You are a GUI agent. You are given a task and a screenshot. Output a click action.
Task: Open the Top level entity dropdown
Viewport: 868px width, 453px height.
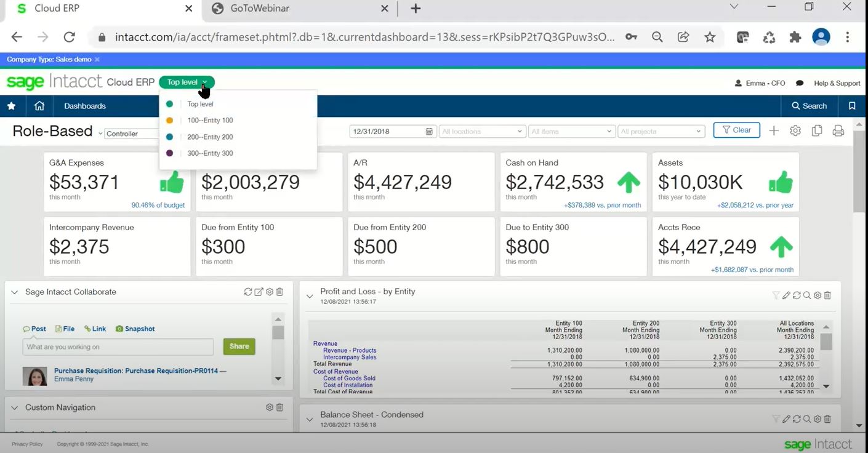tap(187, 82)
